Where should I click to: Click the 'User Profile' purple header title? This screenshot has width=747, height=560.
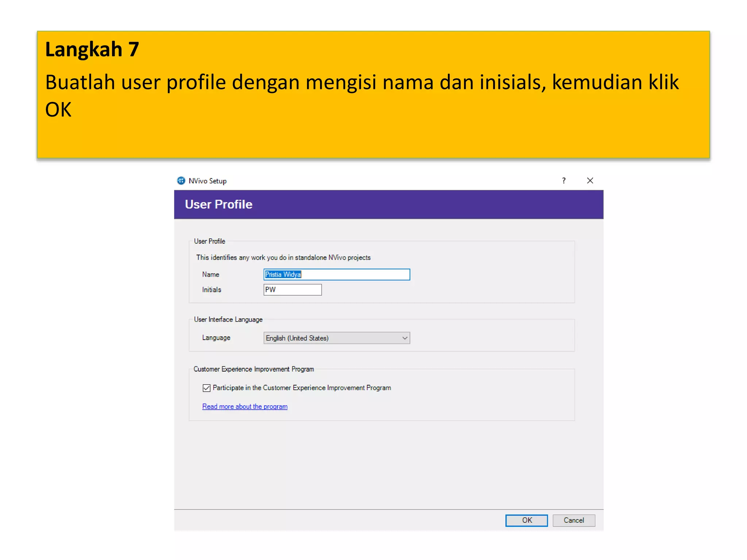tap(218, 204)
